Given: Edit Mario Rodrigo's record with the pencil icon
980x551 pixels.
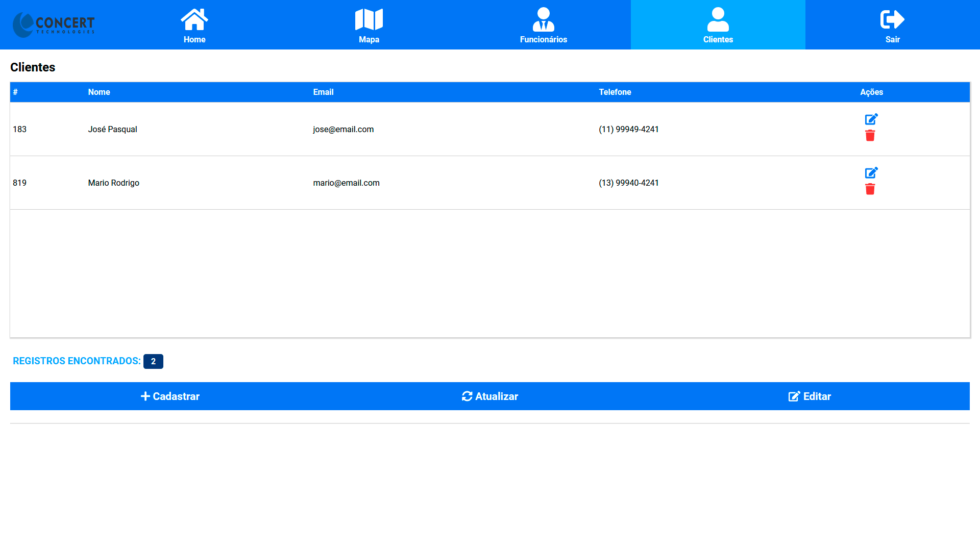Looking at the screenshot, I should pos(871,173).
